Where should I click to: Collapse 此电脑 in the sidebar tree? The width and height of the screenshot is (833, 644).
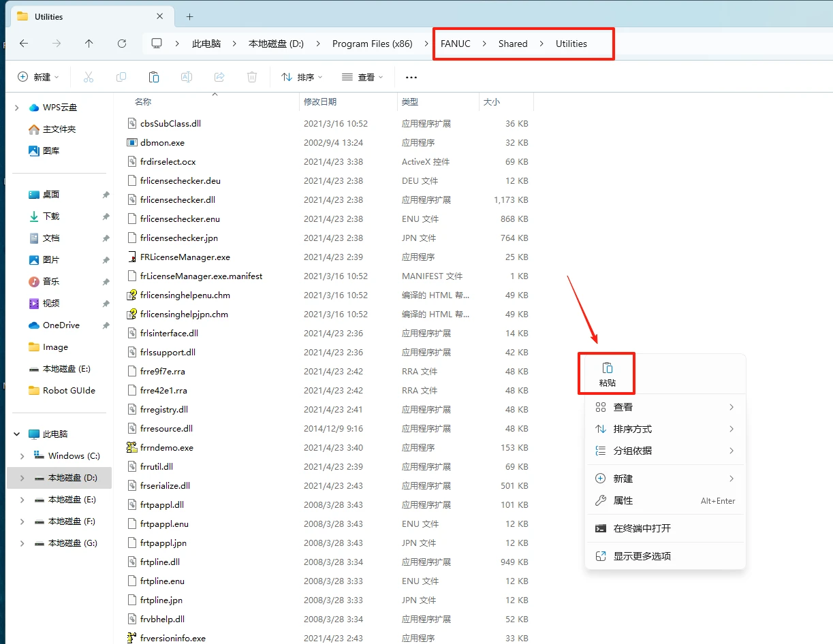(16, 434)
